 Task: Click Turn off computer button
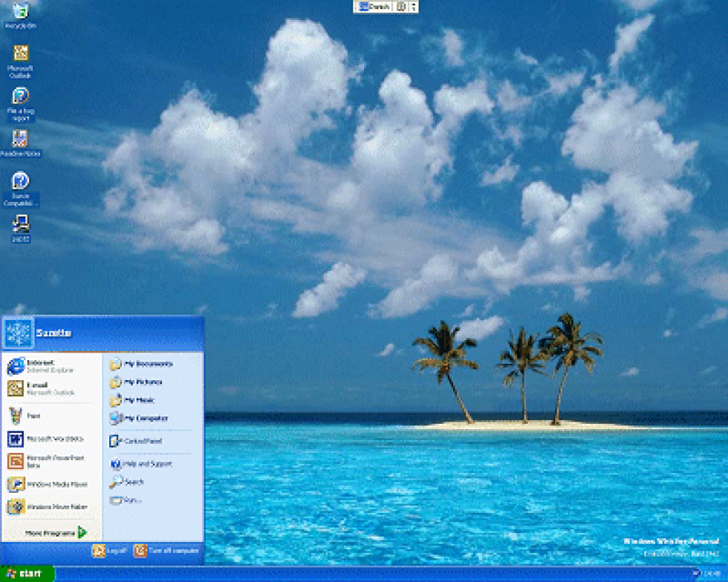point(166,550)
